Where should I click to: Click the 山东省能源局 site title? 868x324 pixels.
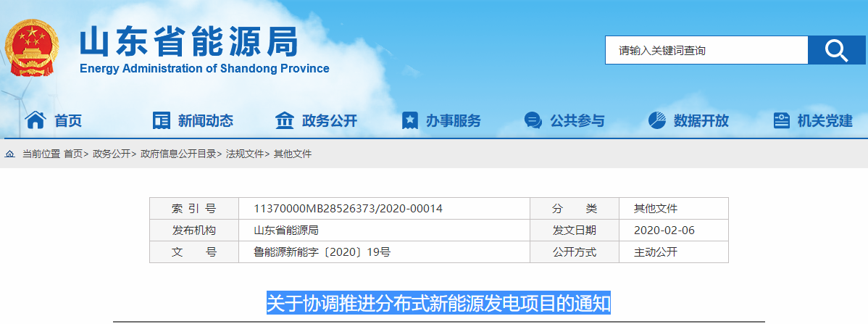pyautogui.click(x=189, y=42)
